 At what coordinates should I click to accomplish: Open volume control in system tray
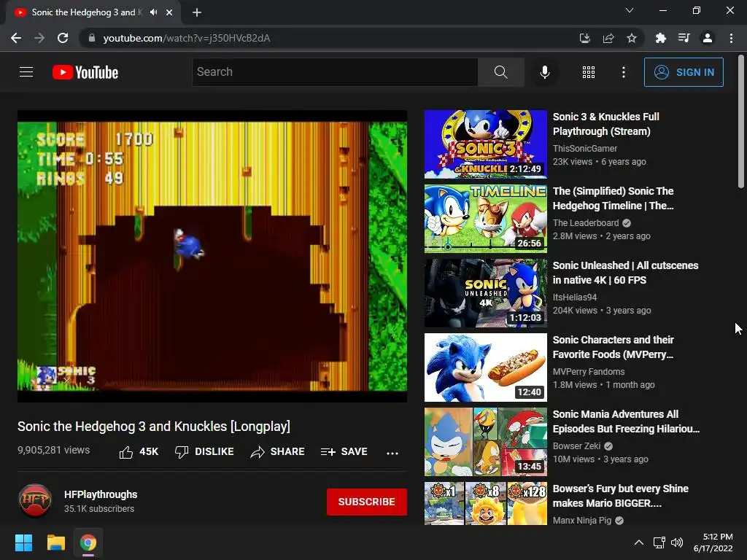tap(676, 542)
